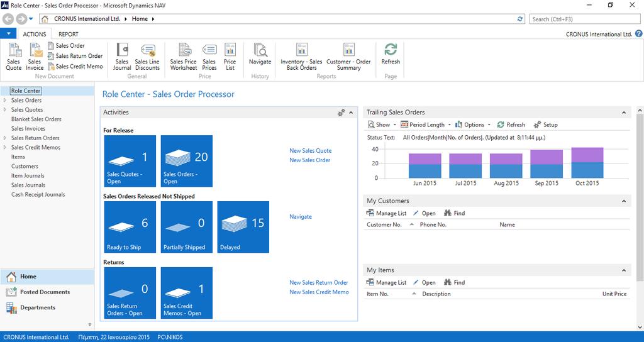
Task: Open Sales Credit Memos - Open tile
Action: pyautogui.click(x=186, y=293)
